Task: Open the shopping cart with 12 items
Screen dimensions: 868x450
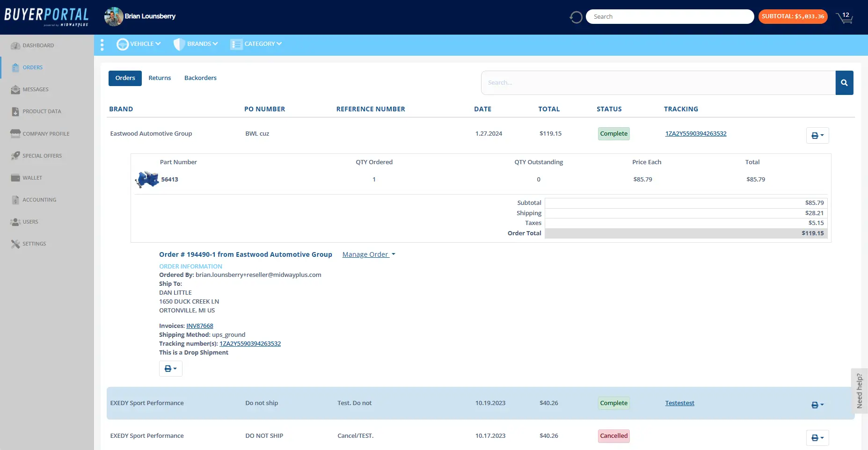Action: 845,17
